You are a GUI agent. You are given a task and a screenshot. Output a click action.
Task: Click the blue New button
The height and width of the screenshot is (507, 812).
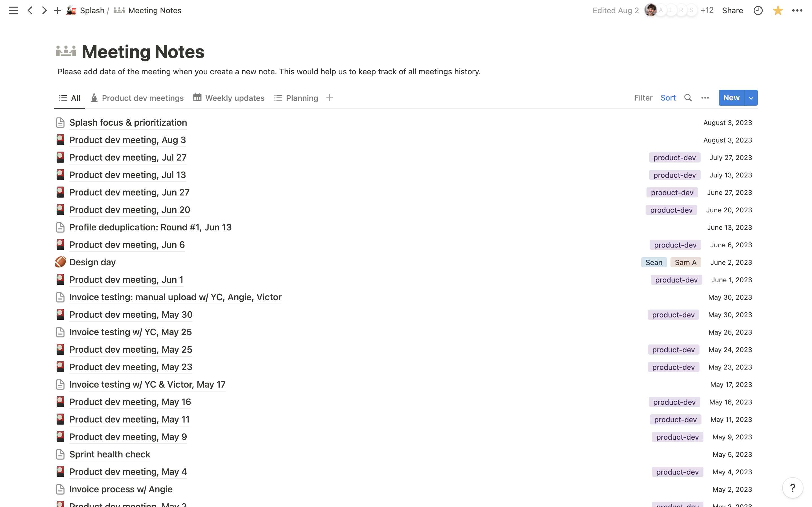click(x=731, y=98)
